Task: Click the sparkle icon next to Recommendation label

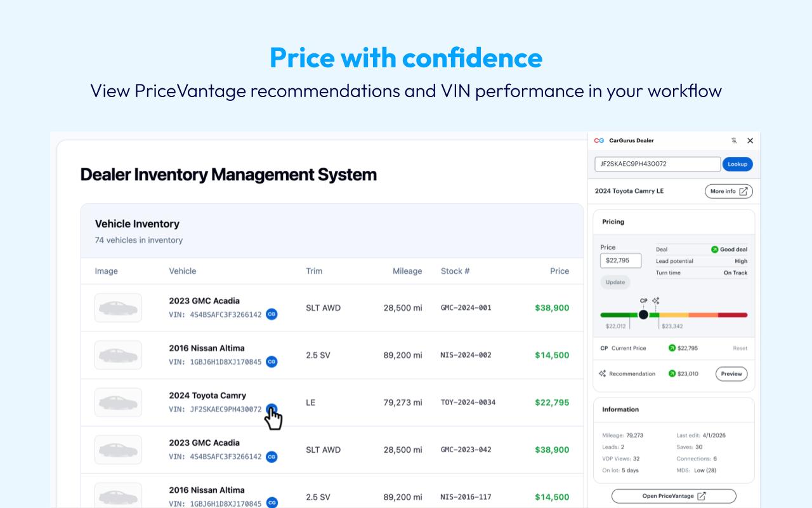Action: (603, 373)
